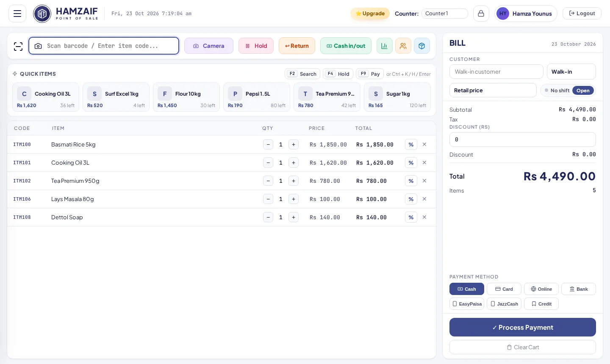Add Pepsi 1.5L quick item
610x364 pixels.
tap(257, 97)
